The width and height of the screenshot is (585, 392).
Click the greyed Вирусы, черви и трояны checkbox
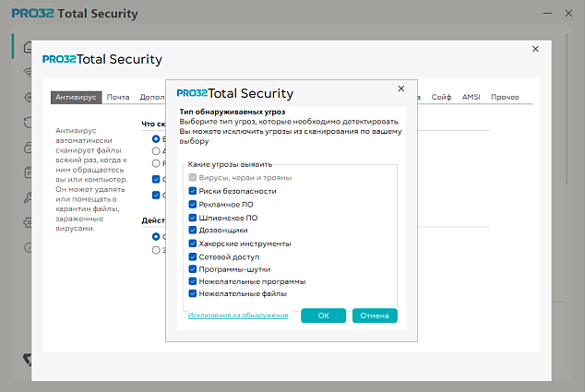[x=193, y=177]
